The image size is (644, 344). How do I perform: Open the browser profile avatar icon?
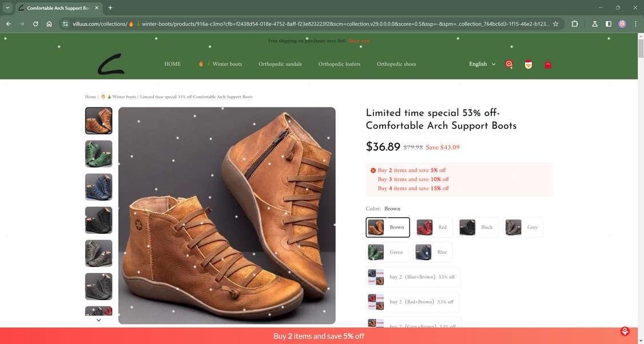click(x=622, y=24)
